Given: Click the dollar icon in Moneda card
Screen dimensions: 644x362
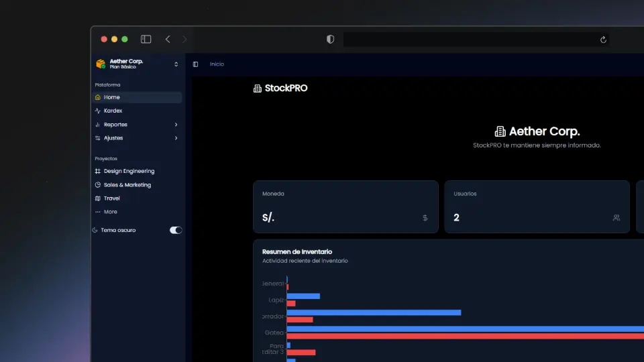Looking at the screenshot, I should tap(425, 218).
